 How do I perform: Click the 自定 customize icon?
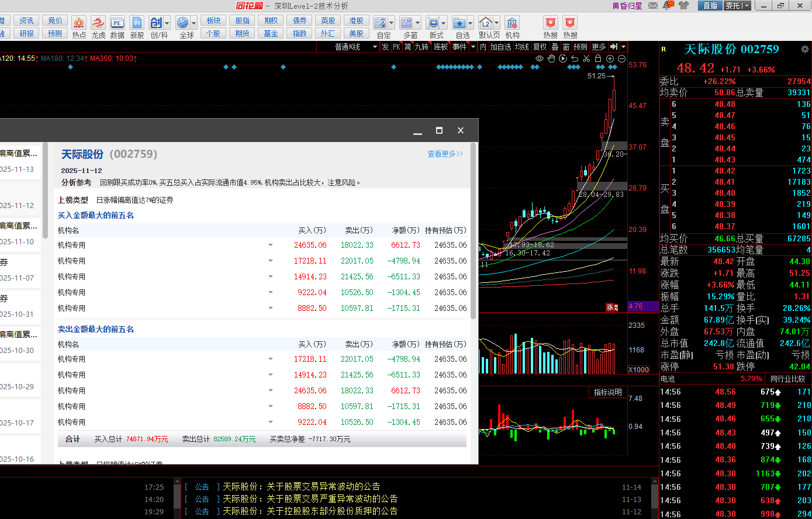pyautogui.click(x=381, y=23)
